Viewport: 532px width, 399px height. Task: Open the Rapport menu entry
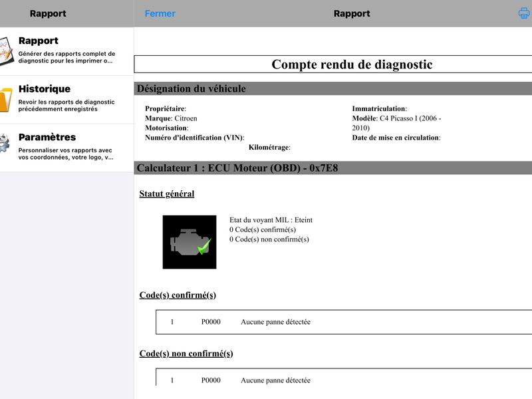[x=66, y=51]
